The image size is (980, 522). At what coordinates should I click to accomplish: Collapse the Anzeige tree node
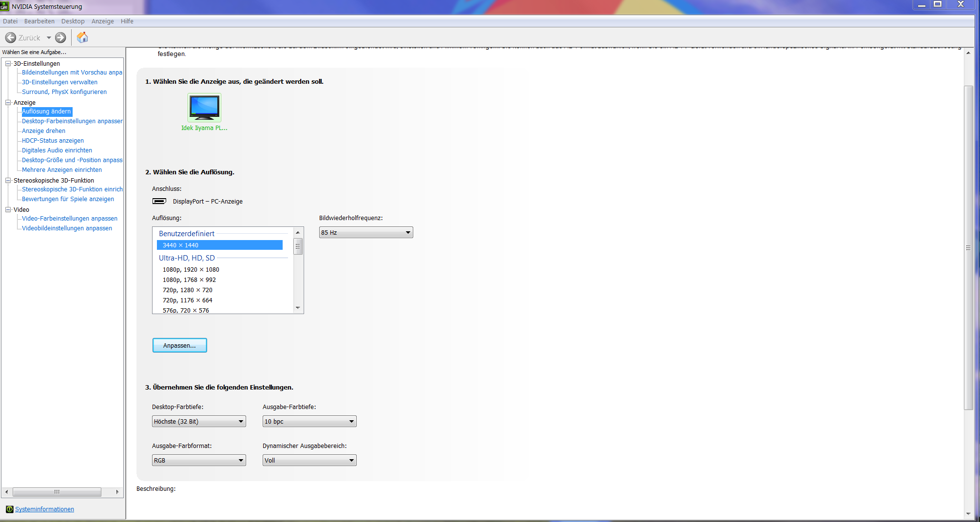(x=8, y=102)
